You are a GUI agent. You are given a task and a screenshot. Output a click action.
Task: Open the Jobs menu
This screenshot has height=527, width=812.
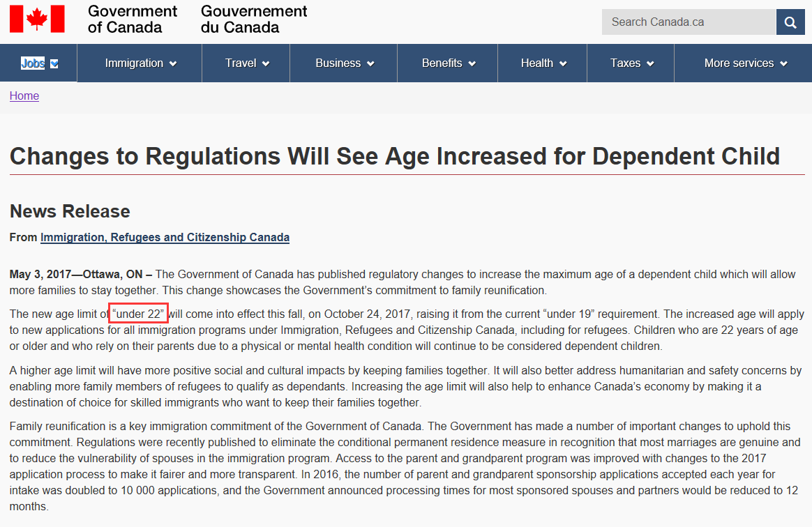[39, 63]
